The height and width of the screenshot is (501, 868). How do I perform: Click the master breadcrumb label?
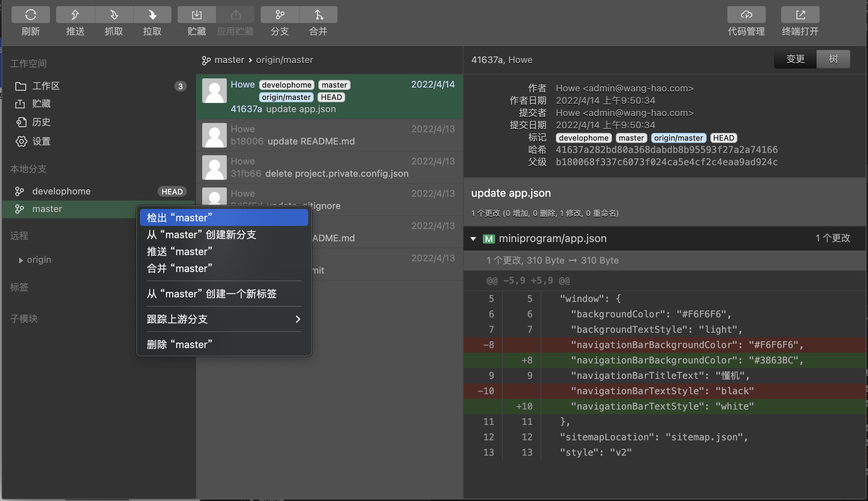click(x=229, y=60)
